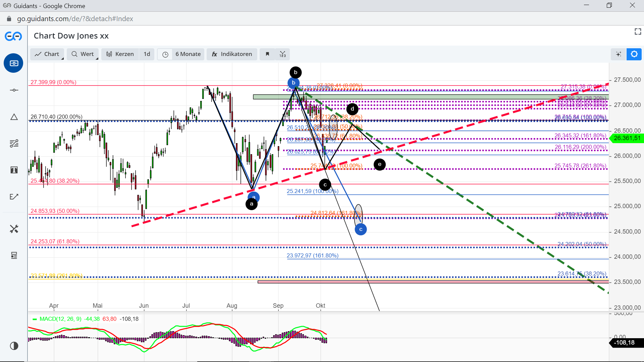
Task: Select the text annotation tool
Action: pyautogui.click(x=14, y=170)
